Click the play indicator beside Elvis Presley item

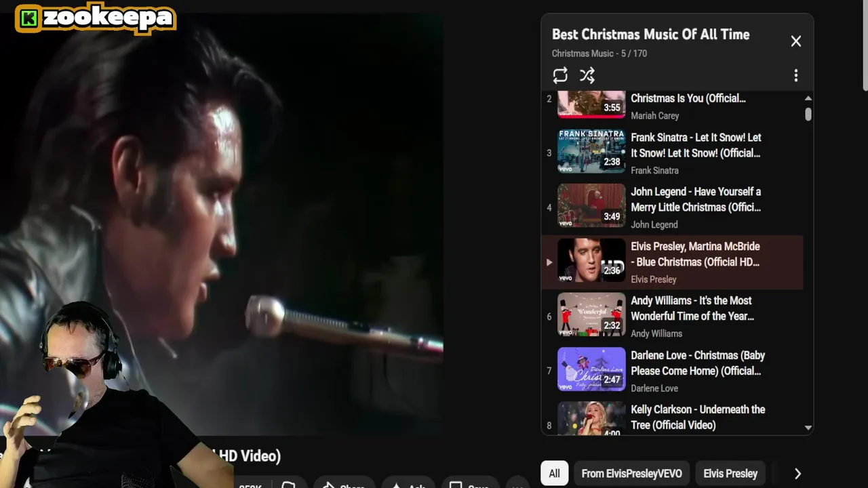(549, 262)
